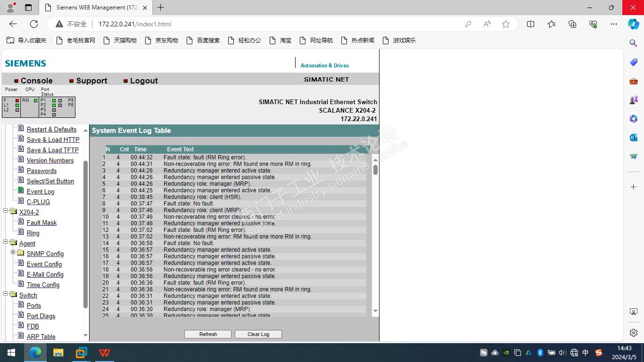Open the E-Mail Config link
Image resolution: width=644 pixels, height=362 pixels.
45,274
